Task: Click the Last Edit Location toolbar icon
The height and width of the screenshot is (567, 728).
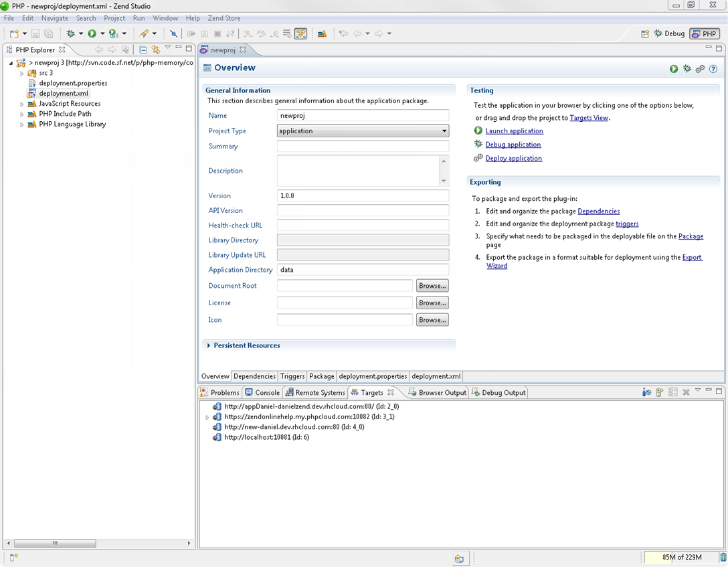Action: coord(343,33)
